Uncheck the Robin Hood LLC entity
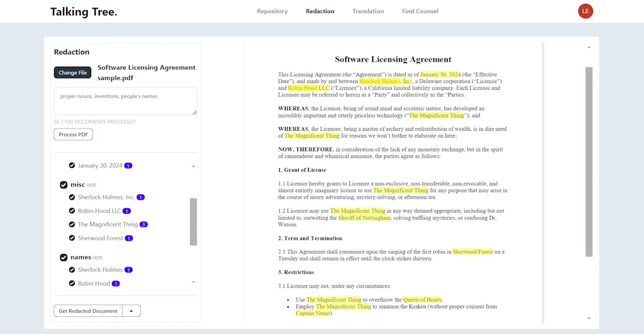Viewport: 644px width, 334px height. (72, 211)
